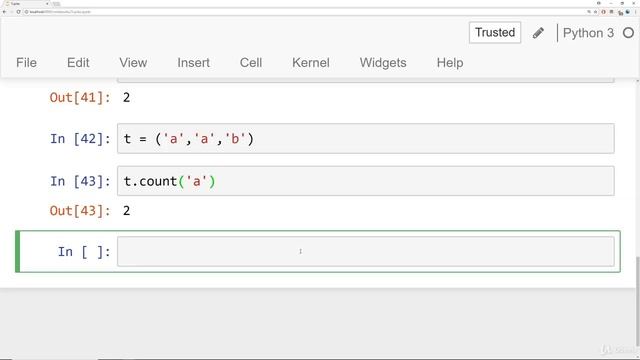
Task: Click the In [42] prompt label
Action: pyautogui.click(x=80, y=139)
